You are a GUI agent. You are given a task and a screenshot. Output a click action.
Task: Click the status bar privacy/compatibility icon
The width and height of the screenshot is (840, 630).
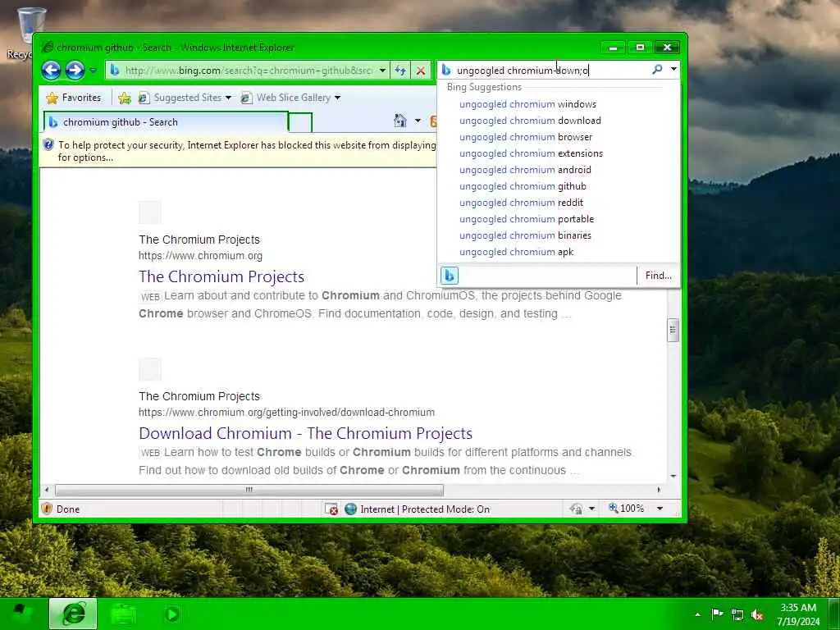[x=577, y=509]
